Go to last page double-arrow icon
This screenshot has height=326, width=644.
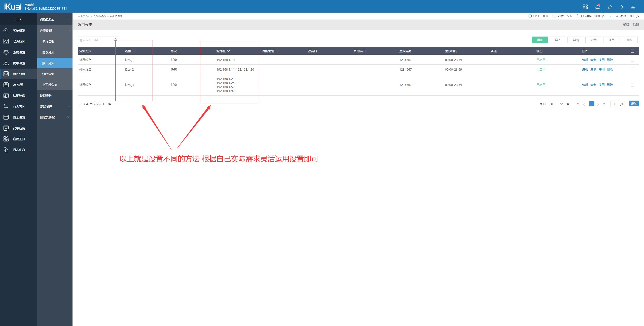pos(604,104)
